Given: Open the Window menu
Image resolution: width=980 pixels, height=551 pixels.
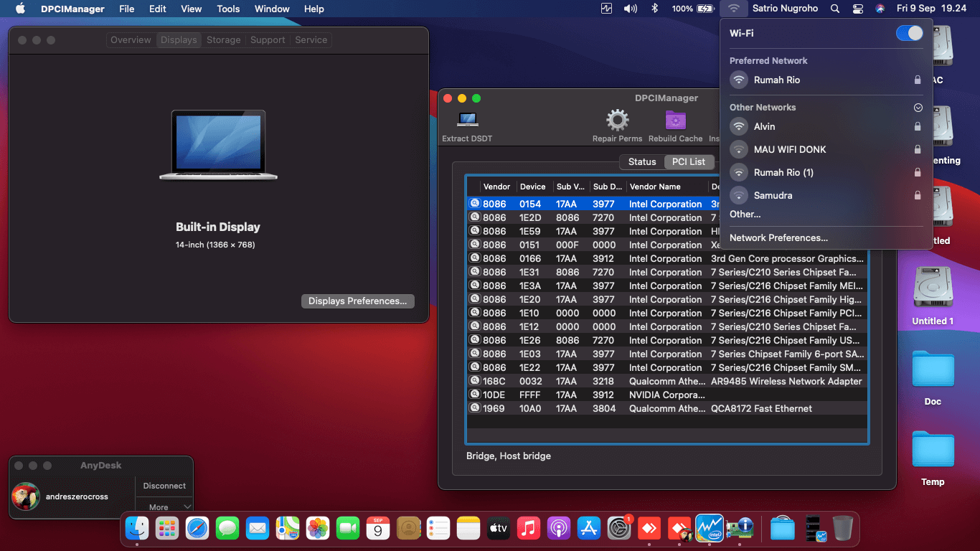Looking at the screenshot, I should tap(272, 9).
